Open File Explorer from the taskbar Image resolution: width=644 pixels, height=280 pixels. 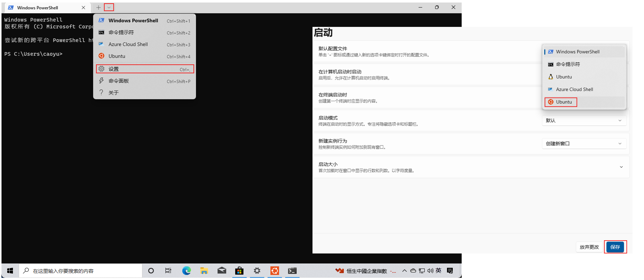(204, 271)
